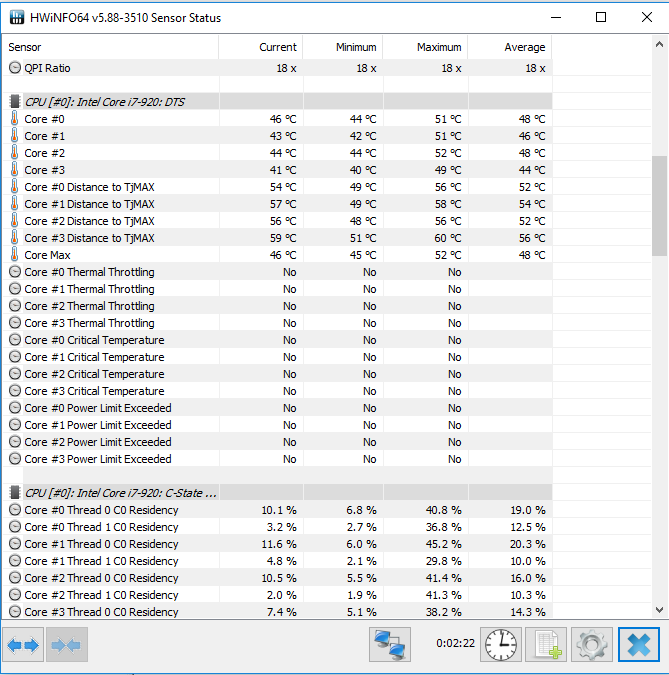Click the scrollbar down arrow

click(659, 610)
